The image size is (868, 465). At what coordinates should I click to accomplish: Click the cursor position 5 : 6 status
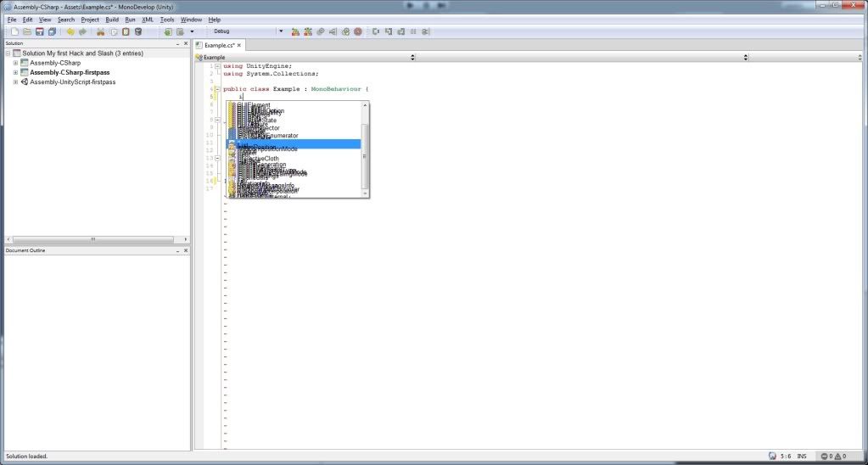click(786, 457)
